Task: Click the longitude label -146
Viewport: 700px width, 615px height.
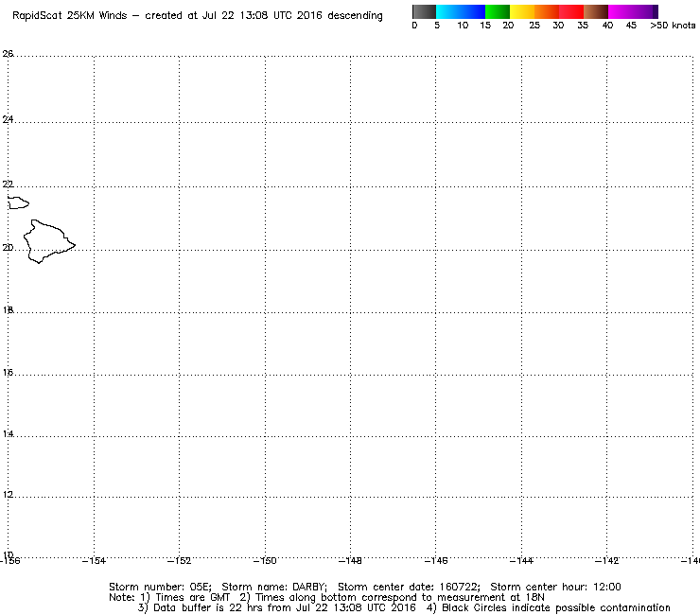Action: coord(436,561)
